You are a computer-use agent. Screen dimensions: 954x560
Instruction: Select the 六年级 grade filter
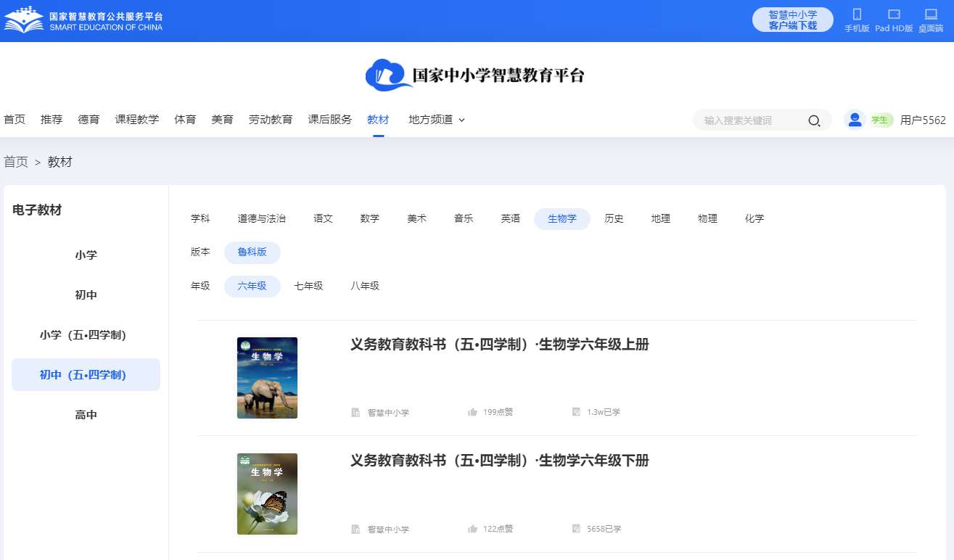[252, 286]
